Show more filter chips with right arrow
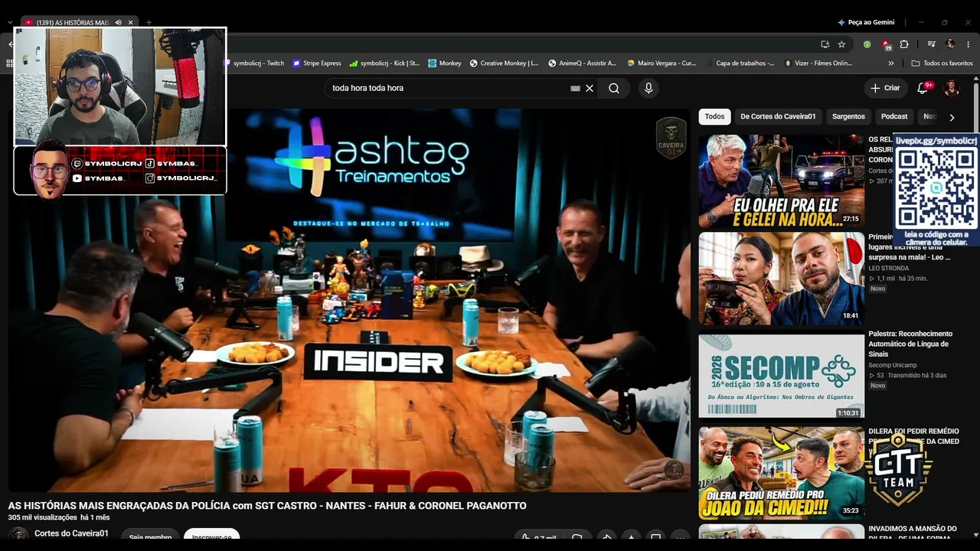 click(x=952, y=117)
